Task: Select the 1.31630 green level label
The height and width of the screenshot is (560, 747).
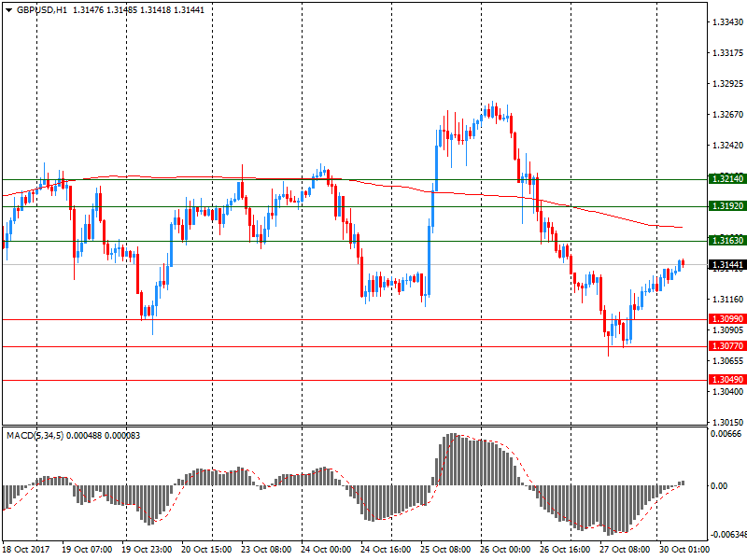Action: (x=726, y=241)
